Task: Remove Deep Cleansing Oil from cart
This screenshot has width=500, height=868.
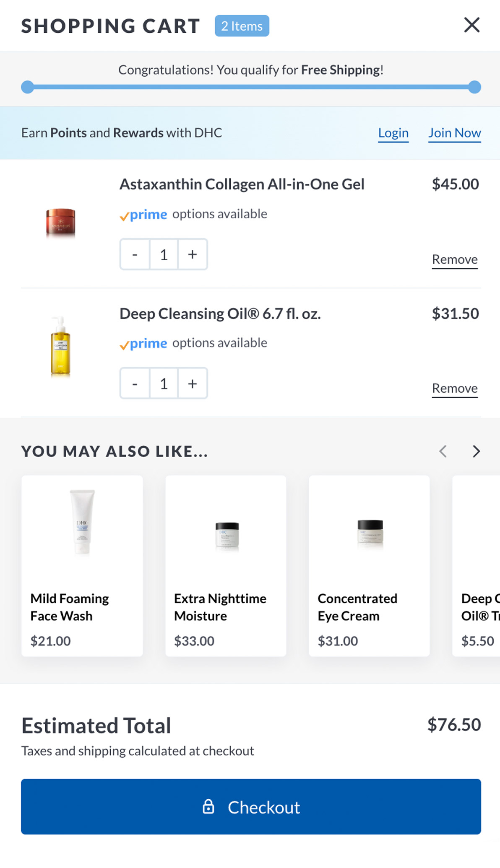Action: point(455,389)
